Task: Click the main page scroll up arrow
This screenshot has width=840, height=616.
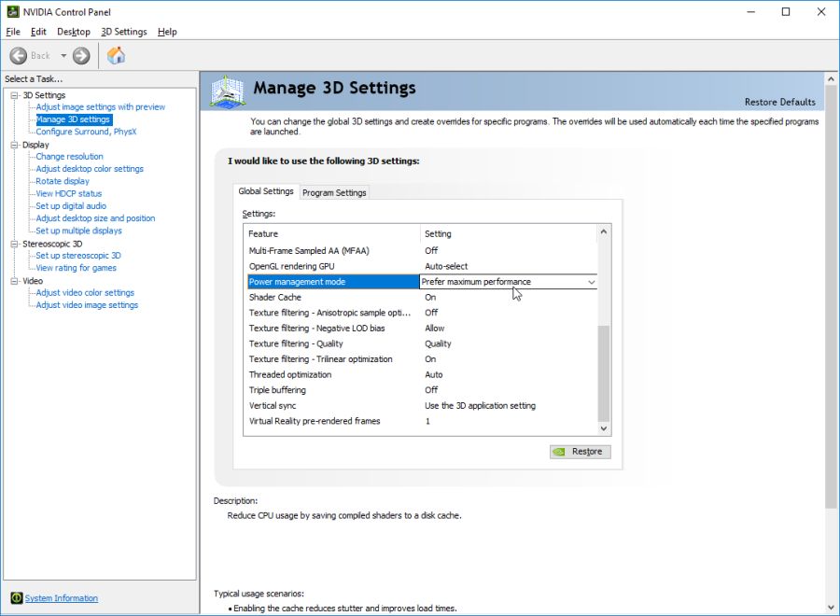Action: pyautogui.click(x=831, y=79)
